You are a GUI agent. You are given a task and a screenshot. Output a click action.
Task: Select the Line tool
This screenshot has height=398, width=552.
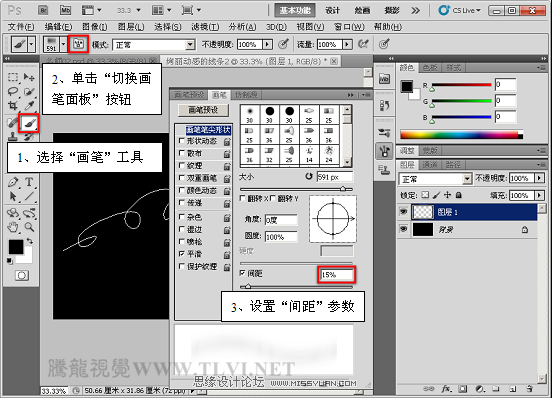coord(29,196)
